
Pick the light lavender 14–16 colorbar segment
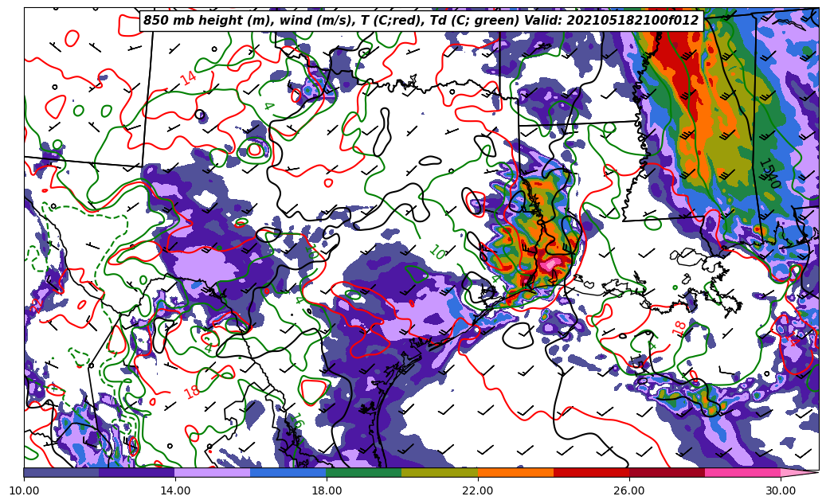213,472
